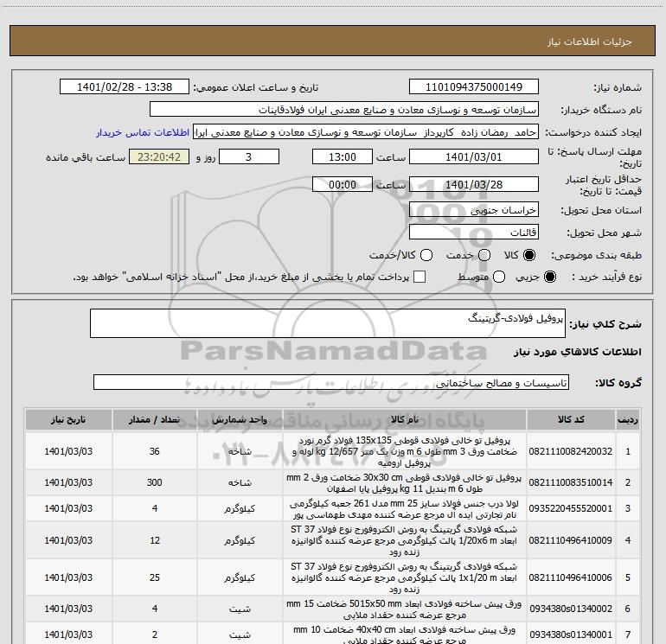The height and width of the screenshot is (644, 666).
Task: Click product code 0934380s01340002
Action: pyautogui.click(x=571, y=609)
